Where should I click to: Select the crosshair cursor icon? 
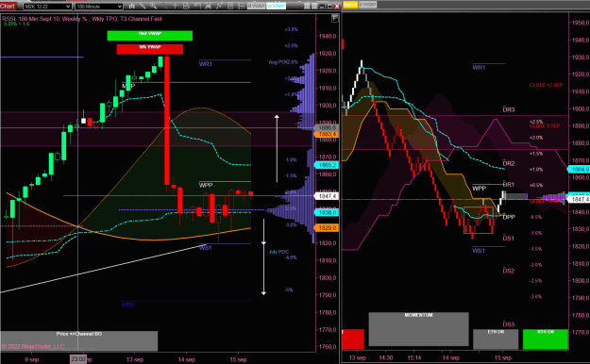tap(176, 6)
